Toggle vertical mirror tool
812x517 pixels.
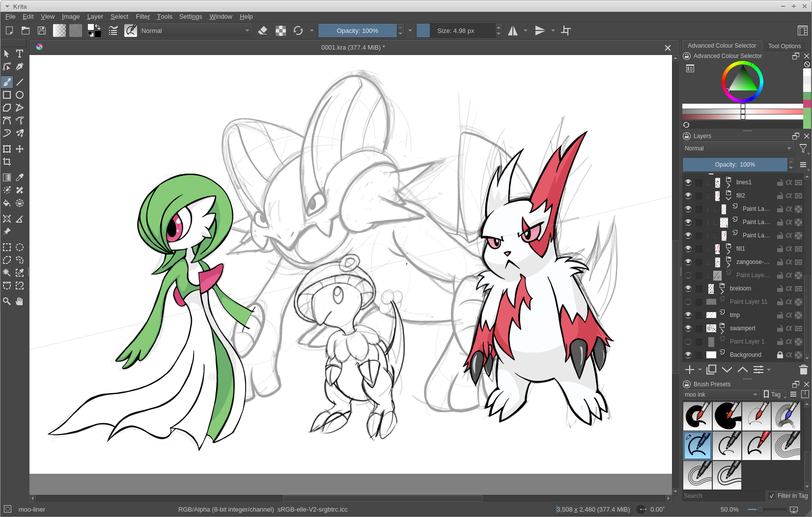540,30
